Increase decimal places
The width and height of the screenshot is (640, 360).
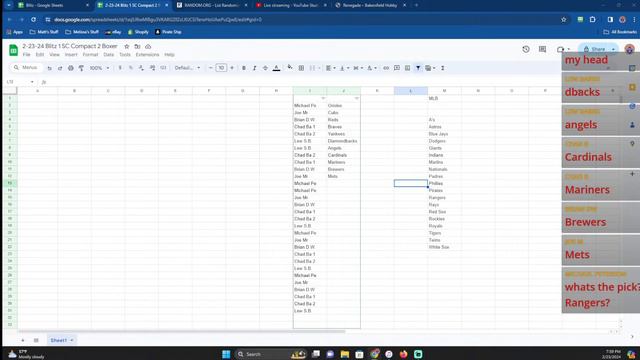(152, 68)
